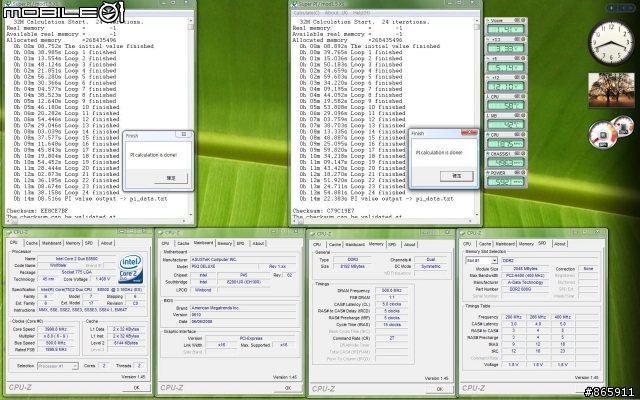640x400 pixels.
Task: Click the Manufacturer field ASUSTeK Computer INC.
Action: click(x=243, y=260)
